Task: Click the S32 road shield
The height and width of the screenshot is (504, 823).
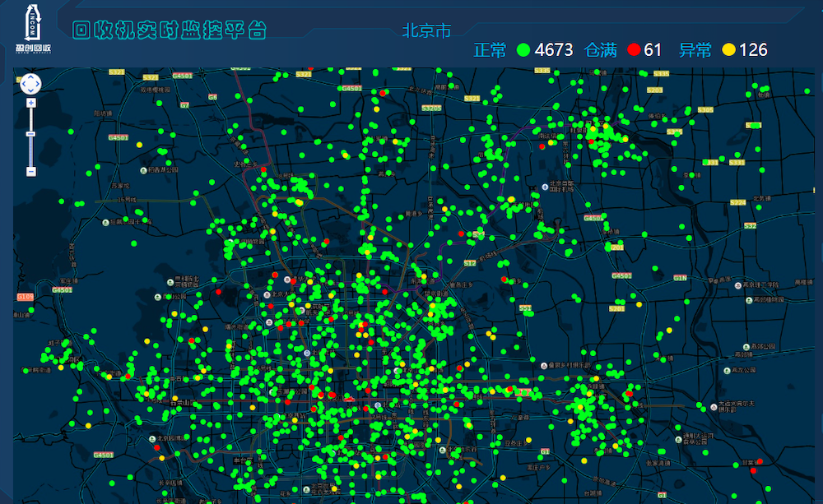Action: [x=750, y=226]
